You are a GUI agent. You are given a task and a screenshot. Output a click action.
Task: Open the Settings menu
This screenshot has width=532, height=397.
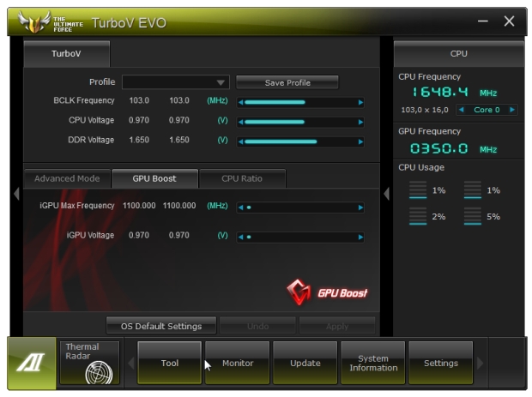coord(441,363)
